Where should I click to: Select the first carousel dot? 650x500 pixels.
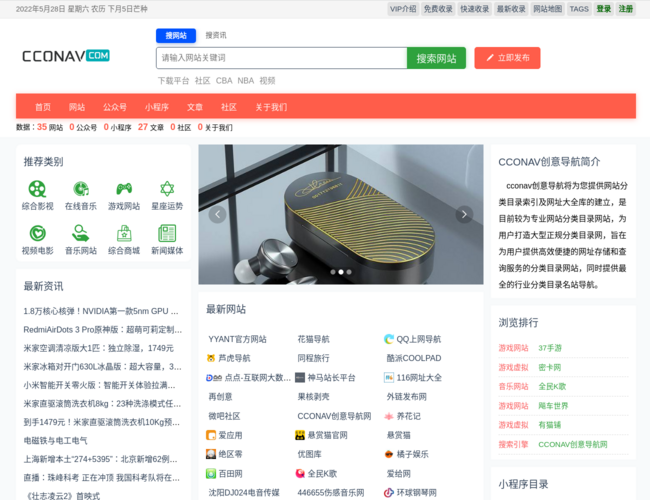click(x=333, y=272)
